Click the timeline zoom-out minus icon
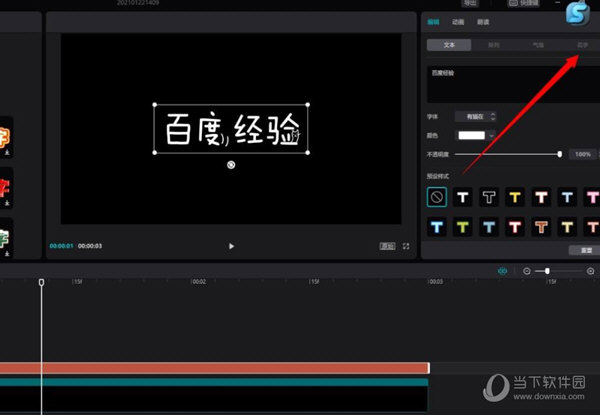This screenshot has width=600, height=415. coord(527,271)
